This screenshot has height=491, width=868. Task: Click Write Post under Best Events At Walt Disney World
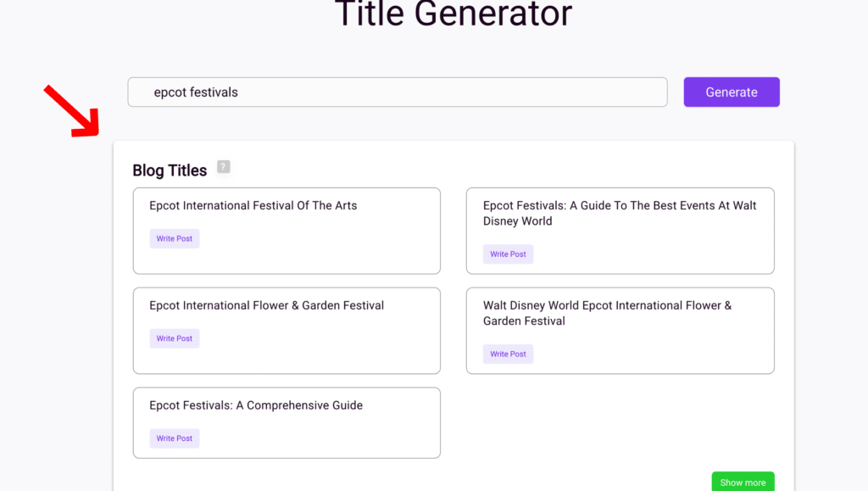(508, 254)
